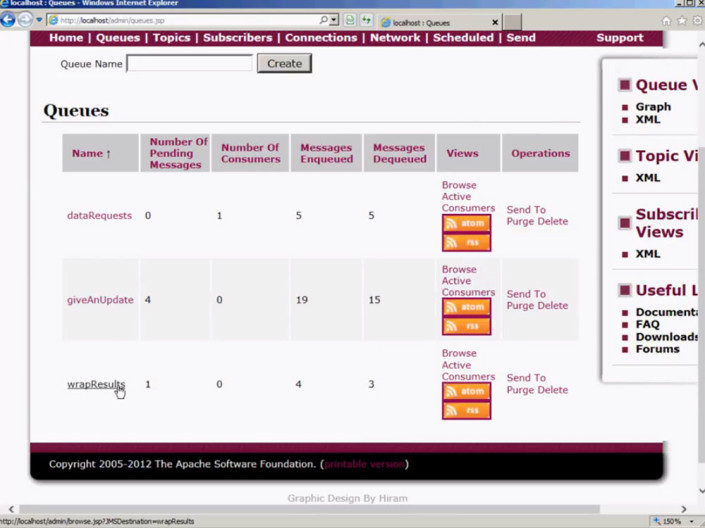Open the address bar search dropdown arrow
This screenshot has height=528, width=705.
click(334, 20)
